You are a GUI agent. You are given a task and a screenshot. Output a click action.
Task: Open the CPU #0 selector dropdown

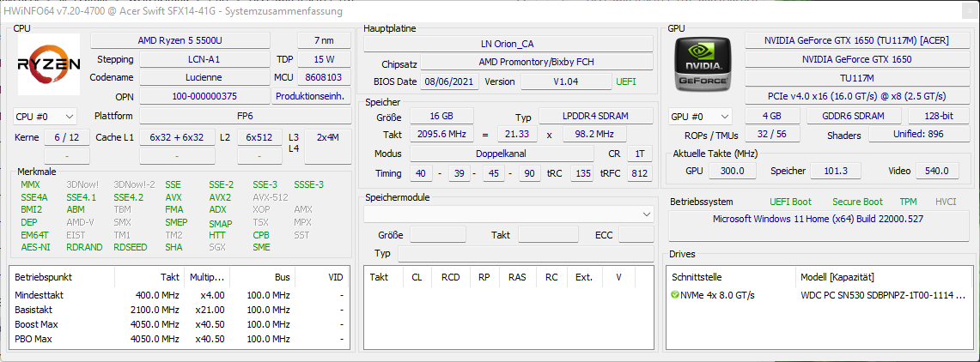tap(46, 116)
